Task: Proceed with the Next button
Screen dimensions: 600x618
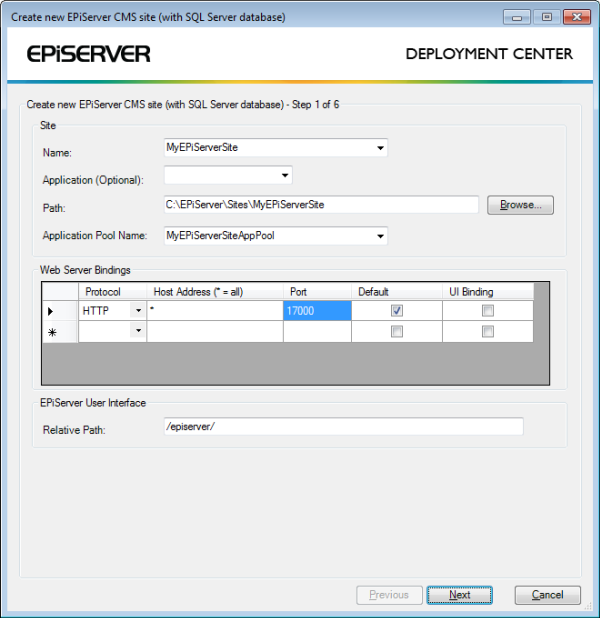Action: click(459, 595)
